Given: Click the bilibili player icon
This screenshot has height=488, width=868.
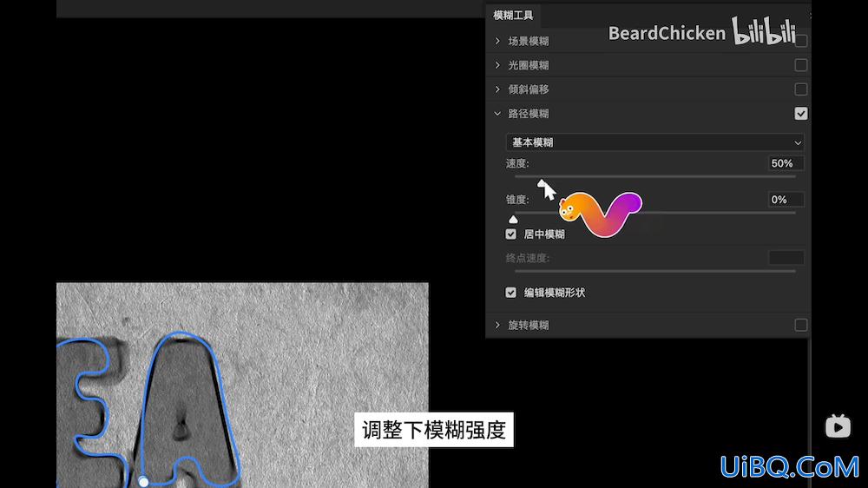Looking at the screenshot, I should click(x=838, y=426).
